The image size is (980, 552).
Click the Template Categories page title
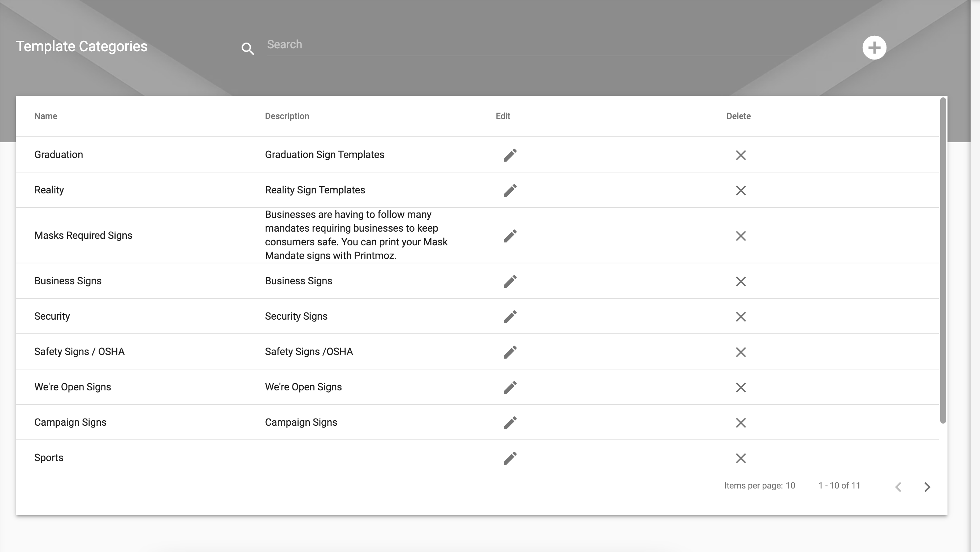81,47
